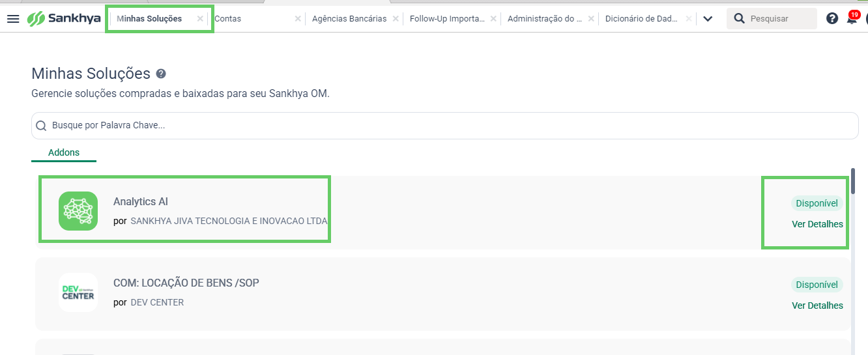
Task: Close the Agências Bancárias tab
Action: point(396,19)
